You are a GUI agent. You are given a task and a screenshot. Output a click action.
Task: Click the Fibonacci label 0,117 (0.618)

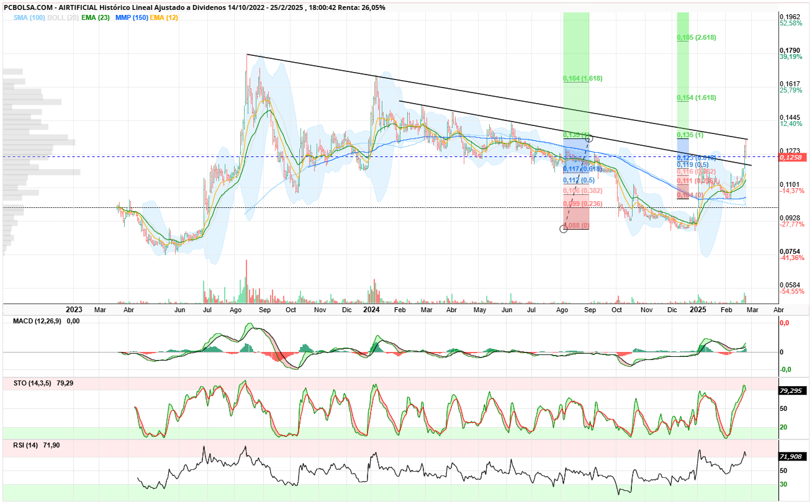[582, 169]
